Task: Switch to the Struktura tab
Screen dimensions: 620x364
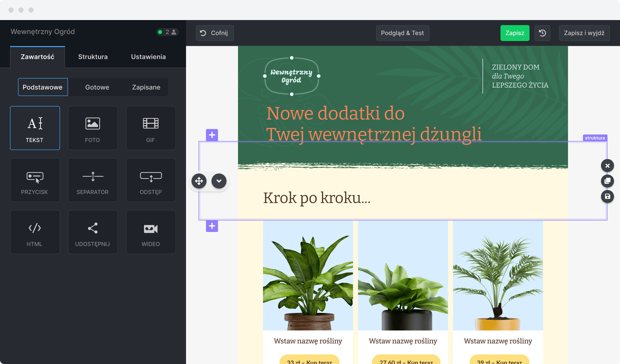Action: 93,57
